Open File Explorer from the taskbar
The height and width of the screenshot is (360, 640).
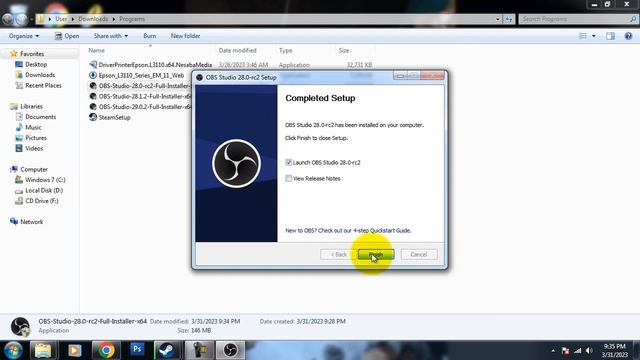click(x=43, y=350)
